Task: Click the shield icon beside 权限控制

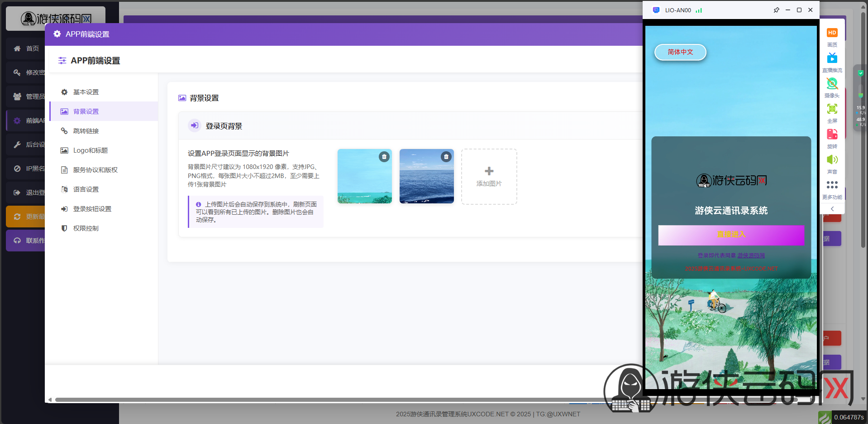Action: 64,228
